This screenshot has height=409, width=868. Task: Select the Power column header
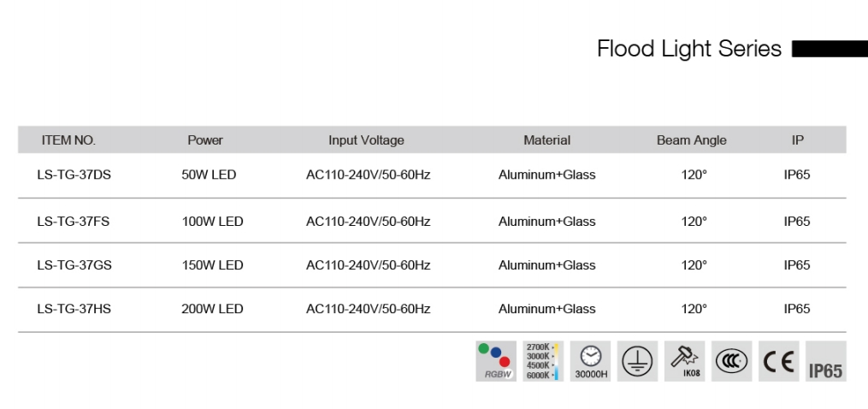pos(205,140)
